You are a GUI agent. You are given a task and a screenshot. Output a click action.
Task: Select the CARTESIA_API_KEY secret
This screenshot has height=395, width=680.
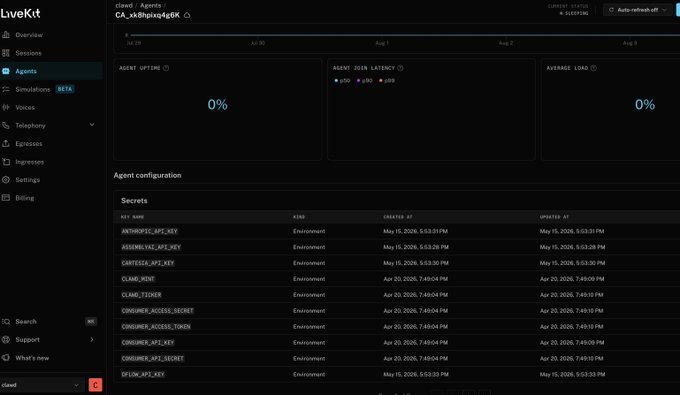[x=148, y=263]
